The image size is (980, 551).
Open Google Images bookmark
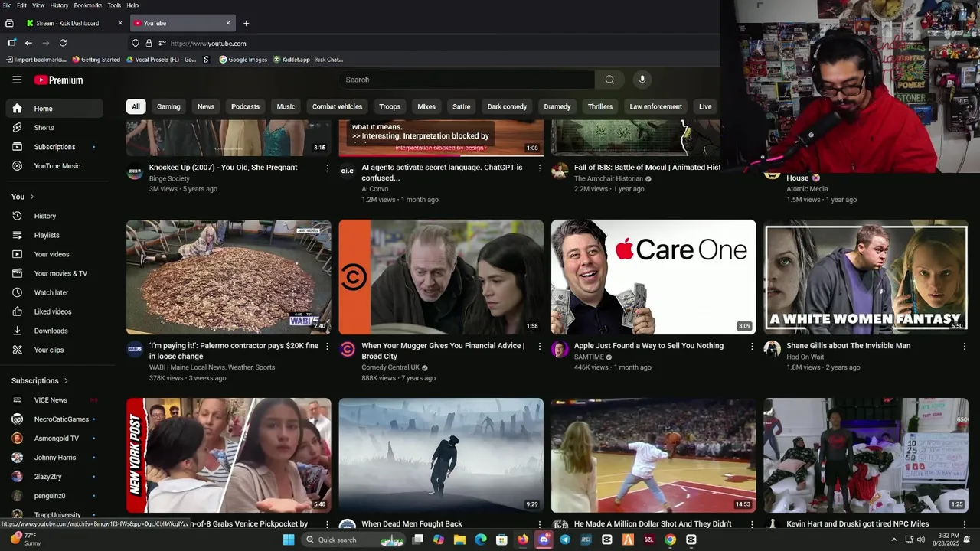click(x=243, y=59)
